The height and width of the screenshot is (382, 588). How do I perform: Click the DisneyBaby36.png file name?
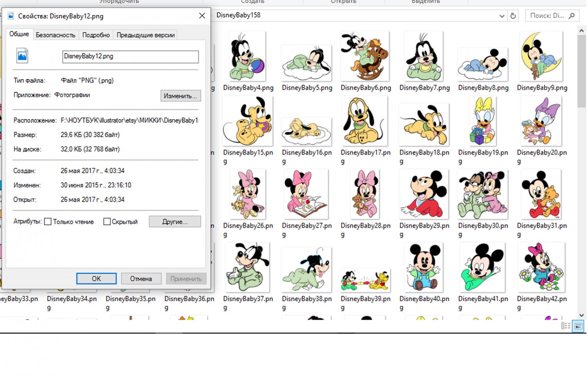189,303
